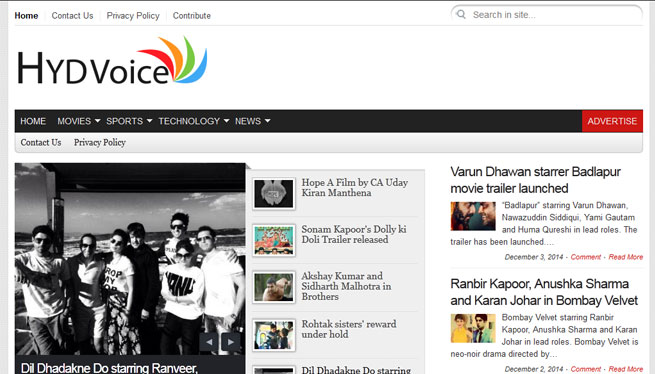The image size is (655, 374).
Task: Open Bombay Velvet article thumbnail
Action: click(x=473, y=328)
